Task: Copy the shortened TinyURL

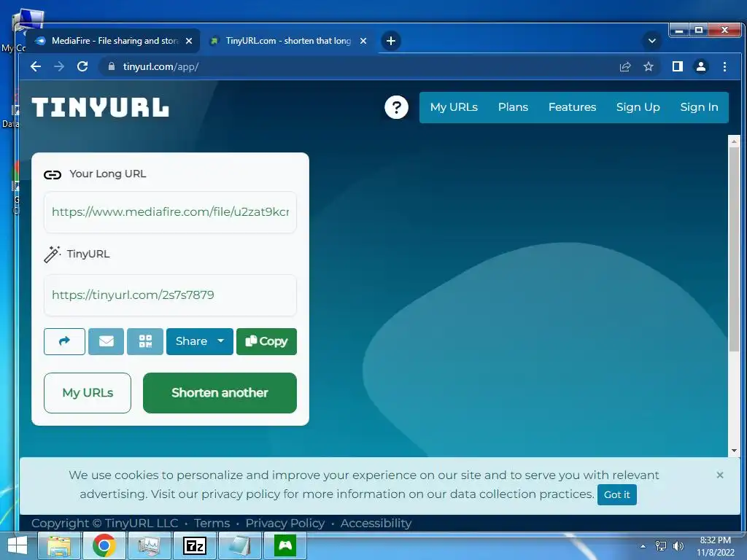Action: pyautogui.click(x=266, y=341)
